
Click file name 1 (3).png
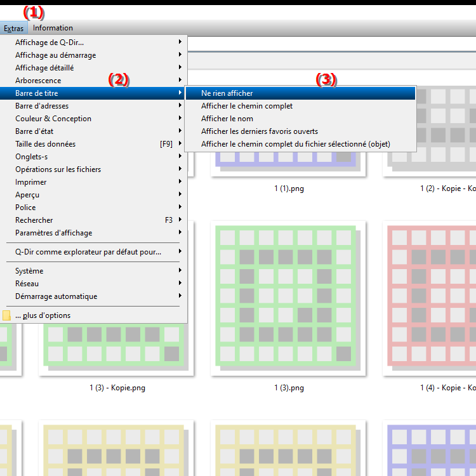coord(289,388)
